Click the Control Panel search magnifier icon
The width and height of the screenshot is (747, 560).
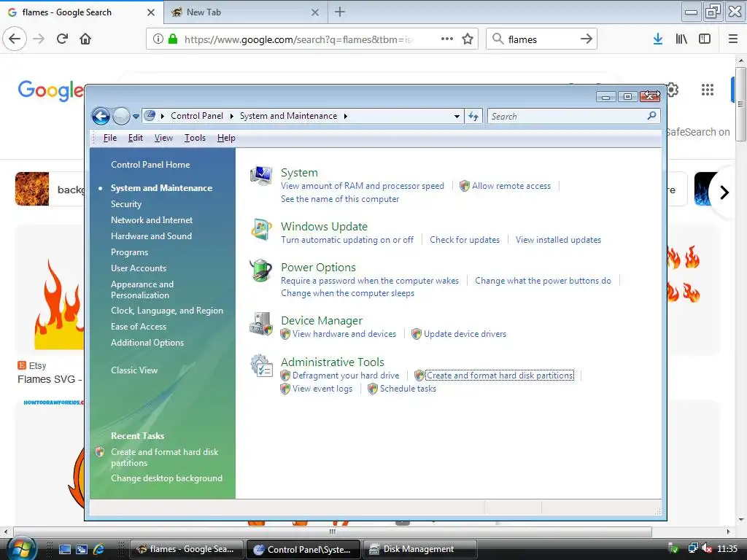(651, 116)
